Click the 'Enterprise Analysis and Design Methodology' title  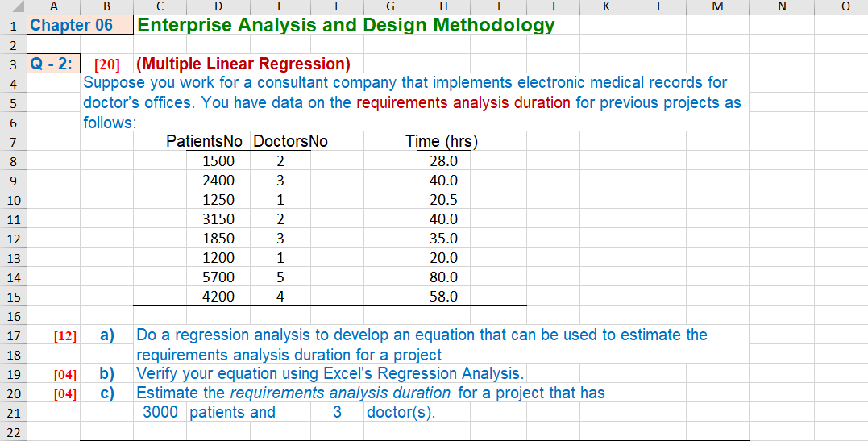click(346, 25)
